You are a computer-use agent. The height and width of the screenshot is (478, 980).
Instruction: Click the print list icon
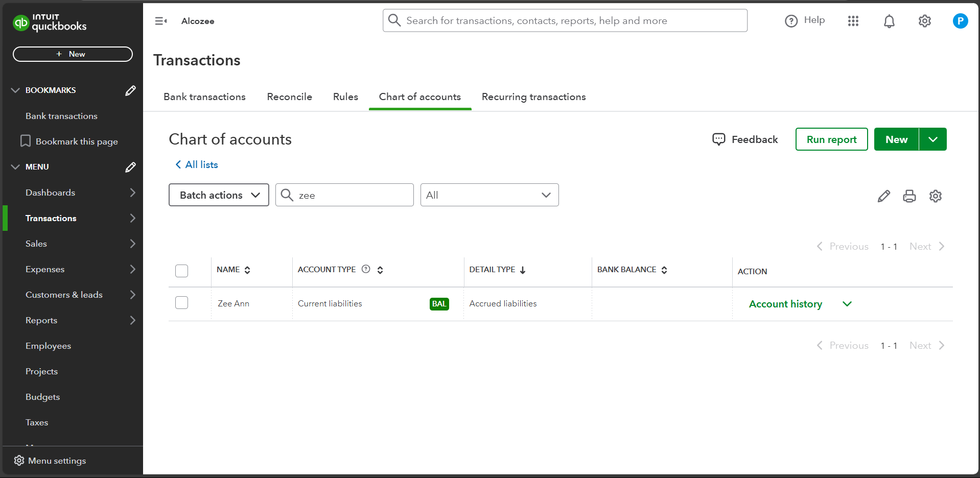click(909, 196)
